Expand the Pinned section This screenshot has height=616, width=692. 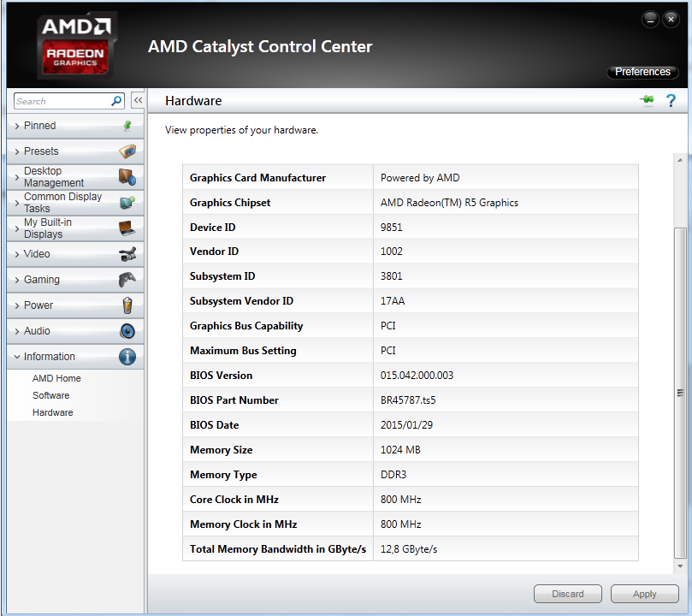point(75,126)
